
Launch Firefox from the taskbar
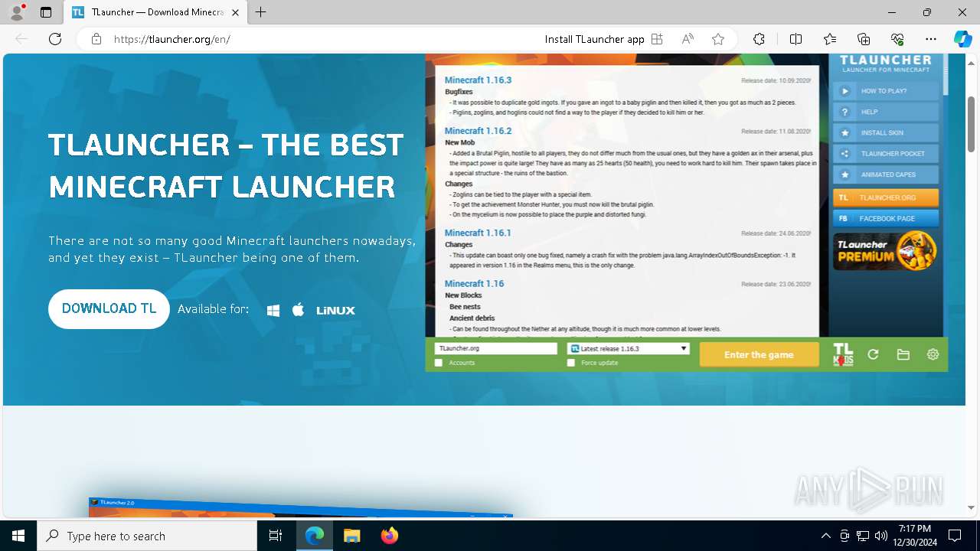click(389, 536)
